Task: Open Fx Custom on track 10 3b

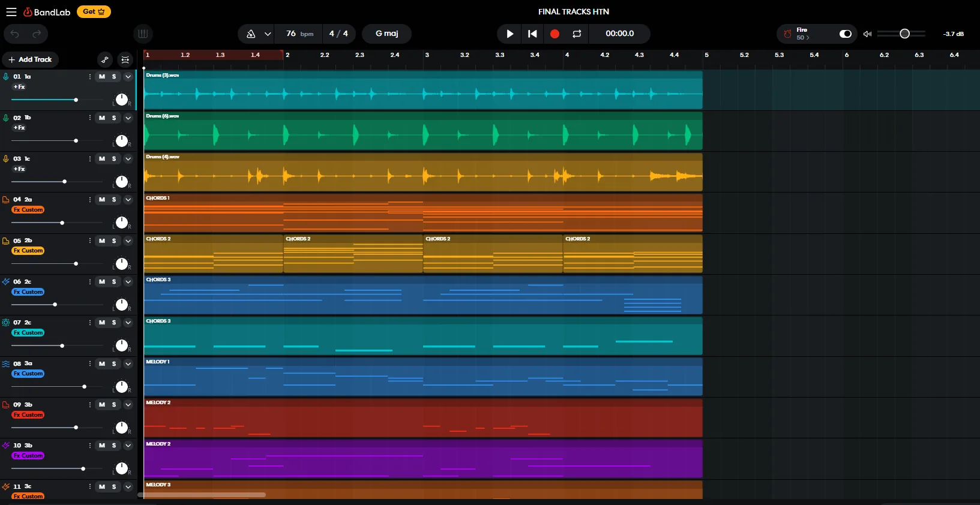Action: (28, 456)
